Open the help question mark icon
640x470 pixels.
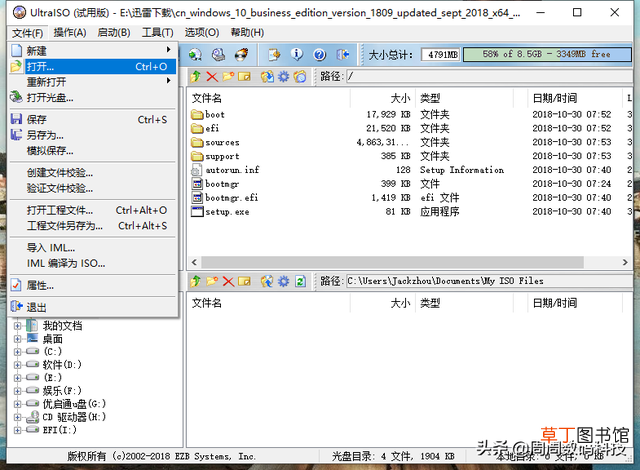[320, 54]
